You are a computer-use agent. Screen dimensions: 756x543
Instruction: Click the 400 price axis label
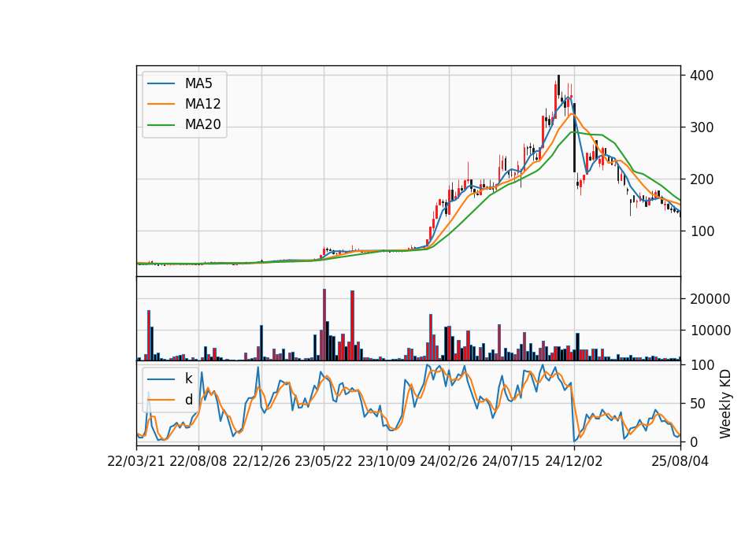pos(702,76)
